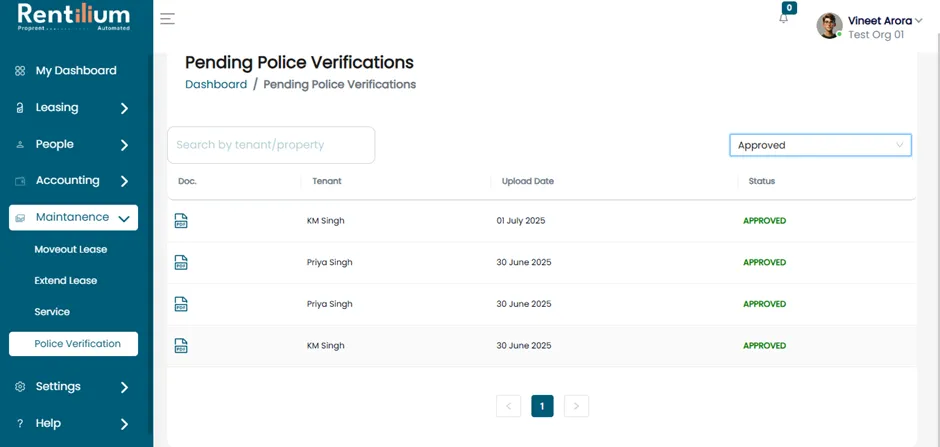Click the Rentilium logo
This screenshot has height=447, width=940.
(x=74, y=17)
